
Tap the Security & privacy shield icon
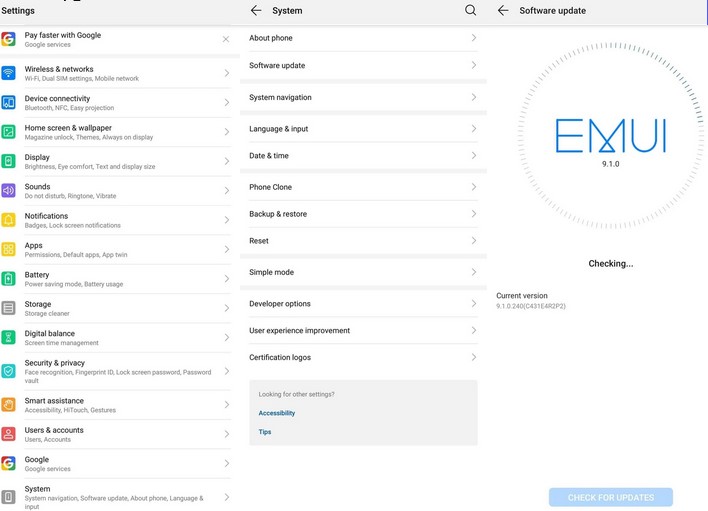click(8, 371)
